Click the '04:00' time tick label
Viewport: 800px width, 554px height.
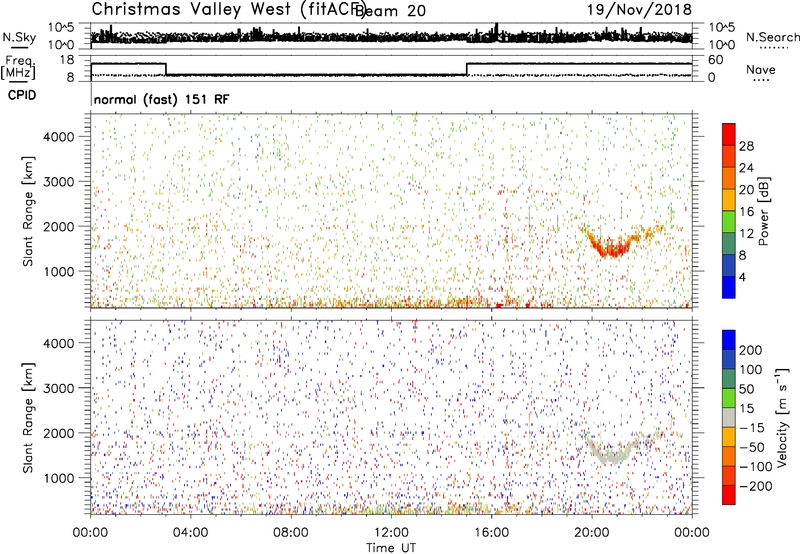pos(190,533)
